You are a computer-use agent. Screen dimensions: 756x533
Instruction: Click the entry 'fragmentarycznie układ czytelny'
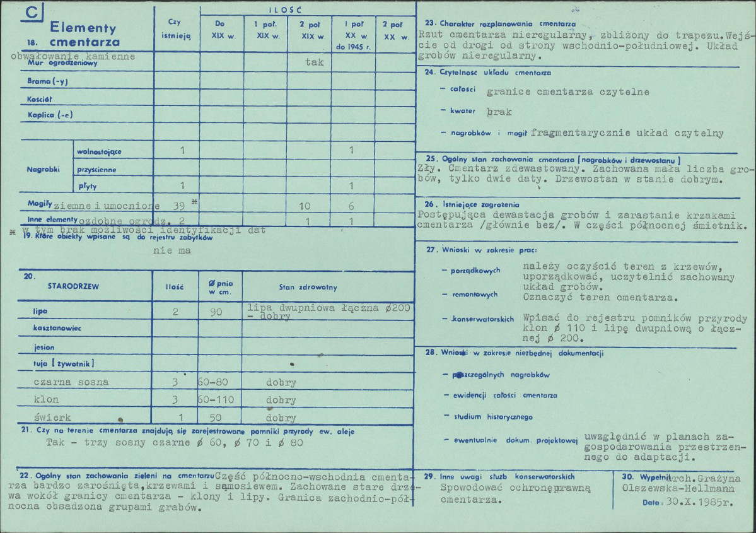click(x=627, y=133)
